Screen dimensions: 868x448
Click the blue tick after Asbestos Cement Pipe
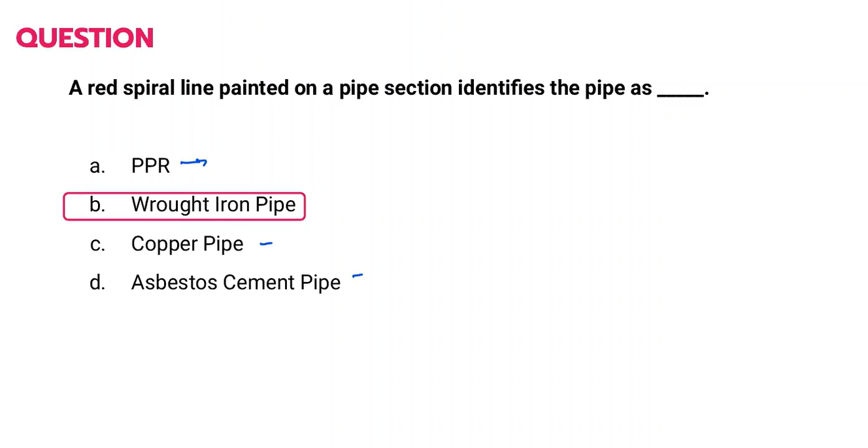point(357,277)
